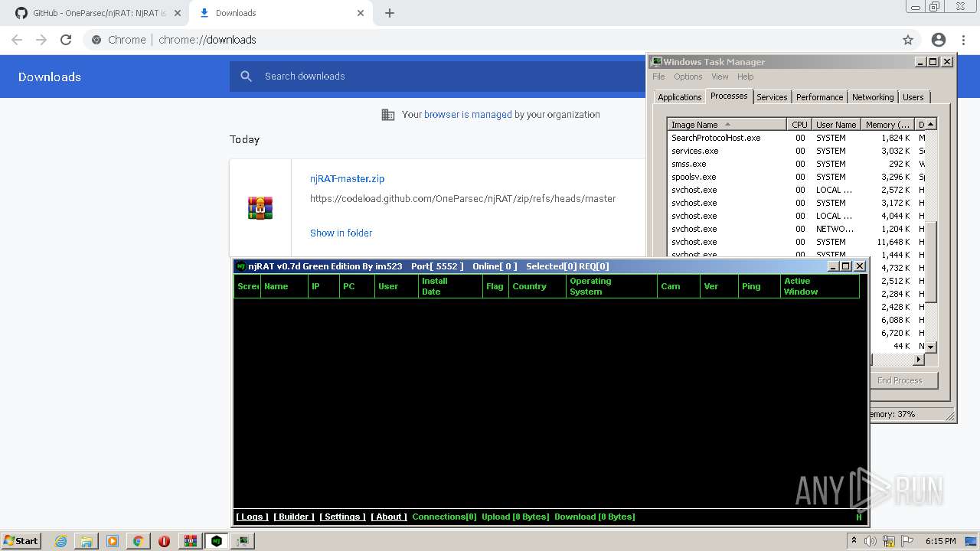Open Task Manager Options menu
Image resolution: width=980 pixels, height=551 pixels.
click(x=688, y=77)
